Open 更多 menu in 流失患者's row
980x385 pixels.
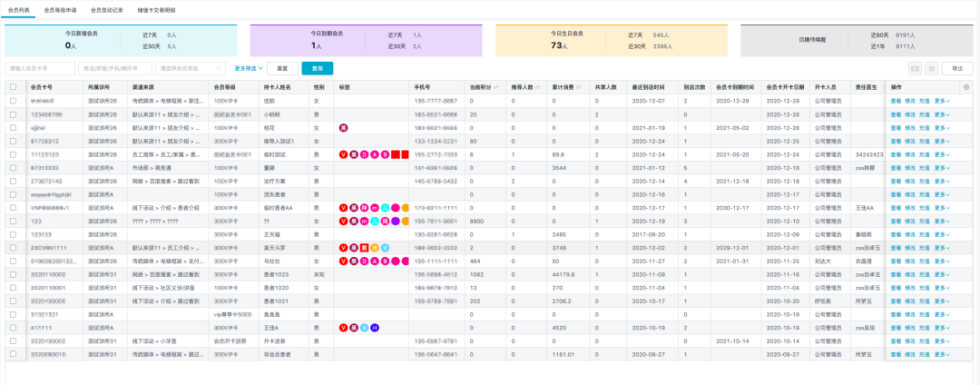tap(942, 194)
